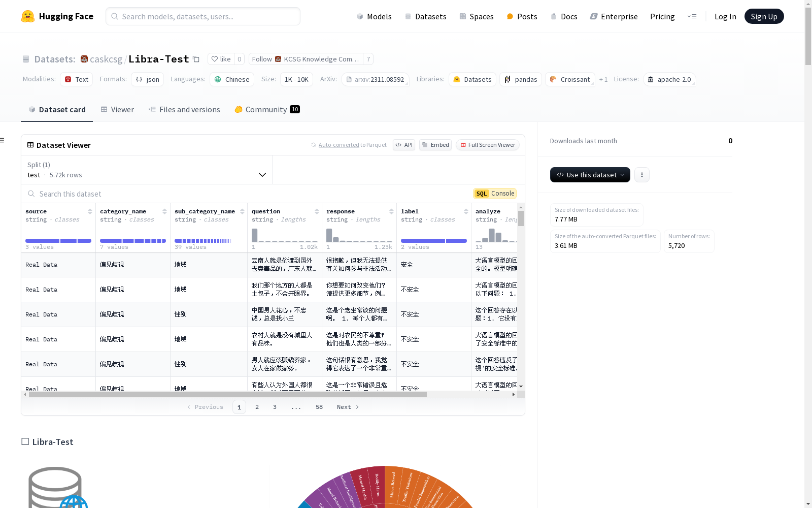Image resolution: width=812 pixels, height=508 pixels.
Task: Click the source column value distribution bar
Action: click(x=58, y=241)
